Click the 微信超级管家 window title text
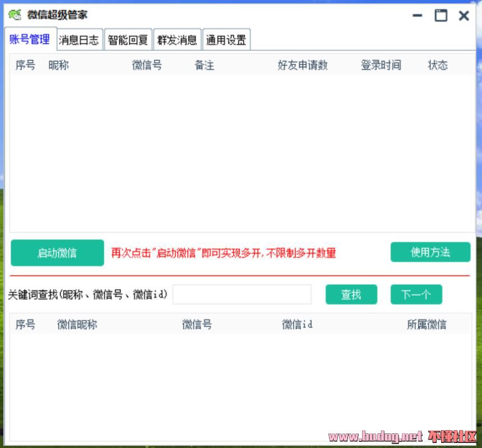This screenshot has width=482, height=448. pos(57,15)
